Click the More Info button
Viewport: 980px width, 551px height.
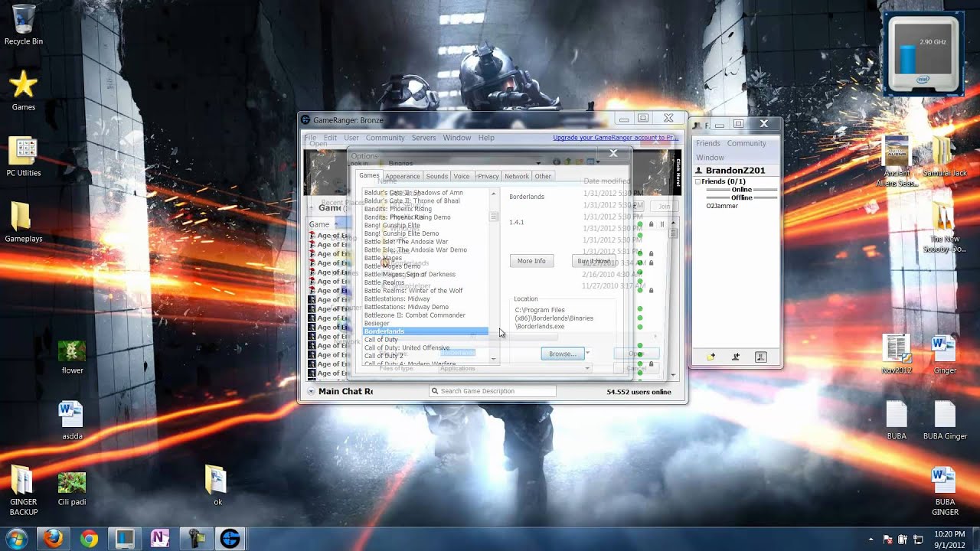click(x=531, y=261)
